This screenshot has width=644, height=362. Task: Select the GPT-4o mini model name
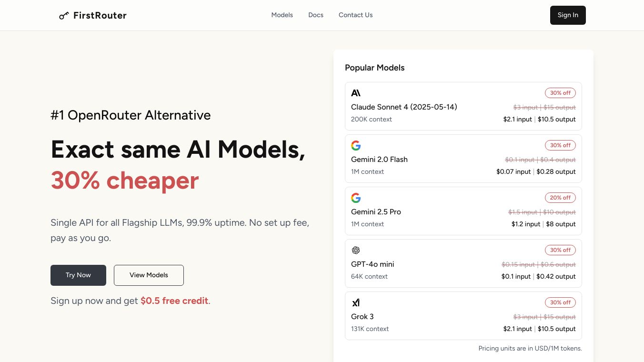click(x=372, y=264)
